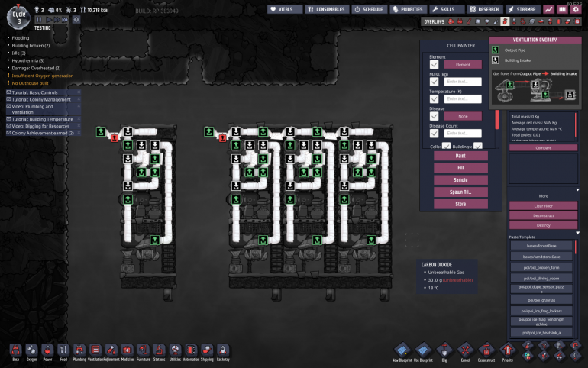Toggle the Temperature (K) checkbox
The width and height of the screenshot is (588, 368).
(x=435, y=98)
